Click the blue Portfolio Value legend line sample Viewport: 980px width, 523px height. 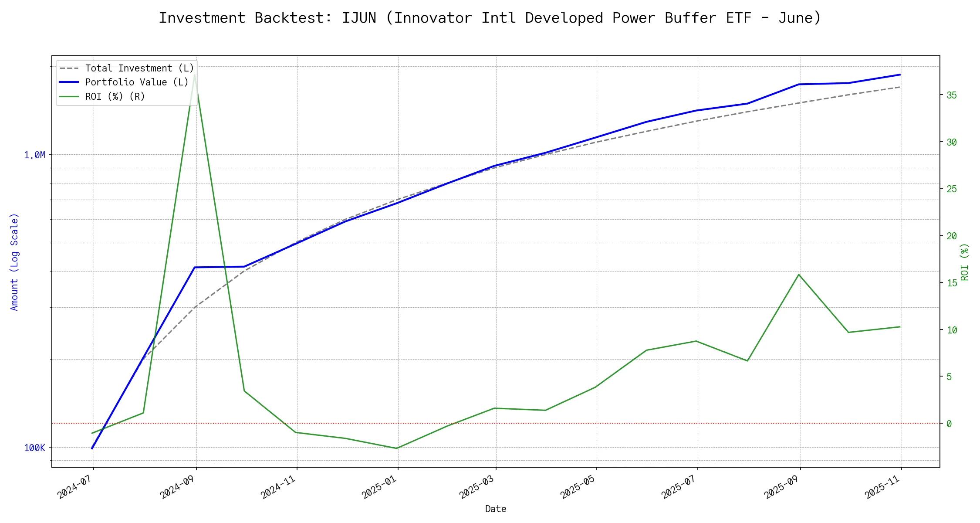[69, 82]
